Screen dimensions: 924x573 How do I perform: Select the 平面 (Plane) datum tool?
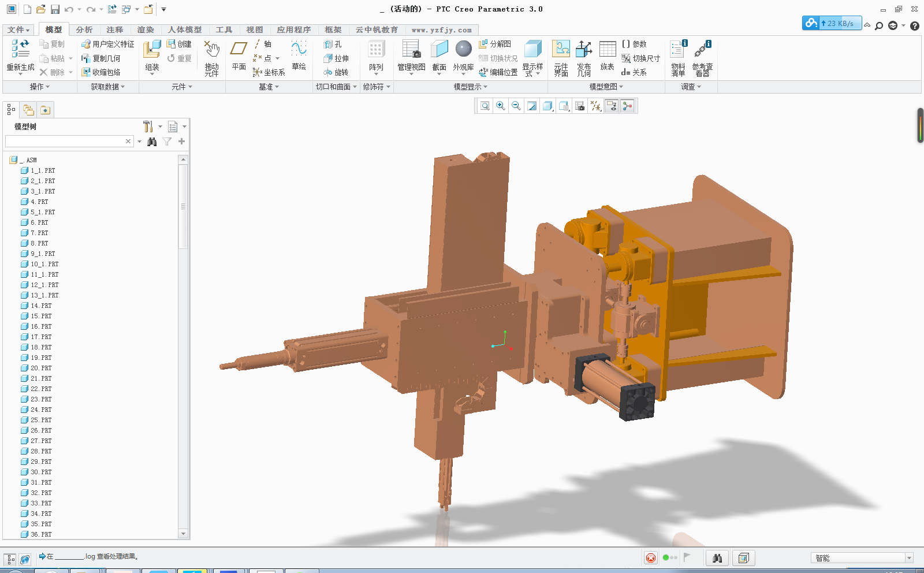tap(239, 50)
